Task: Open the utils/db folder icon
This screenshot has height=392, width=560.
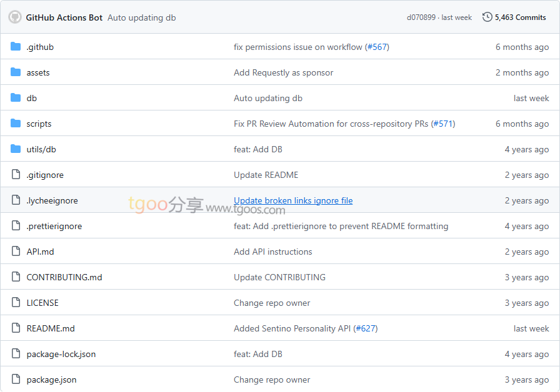Action: [16, 149]
